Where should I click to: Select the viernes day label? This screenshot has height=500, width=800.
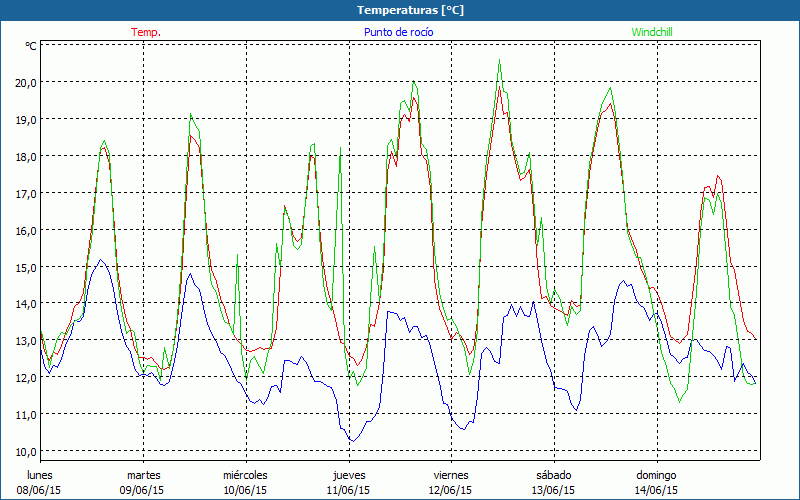point(451,475)
